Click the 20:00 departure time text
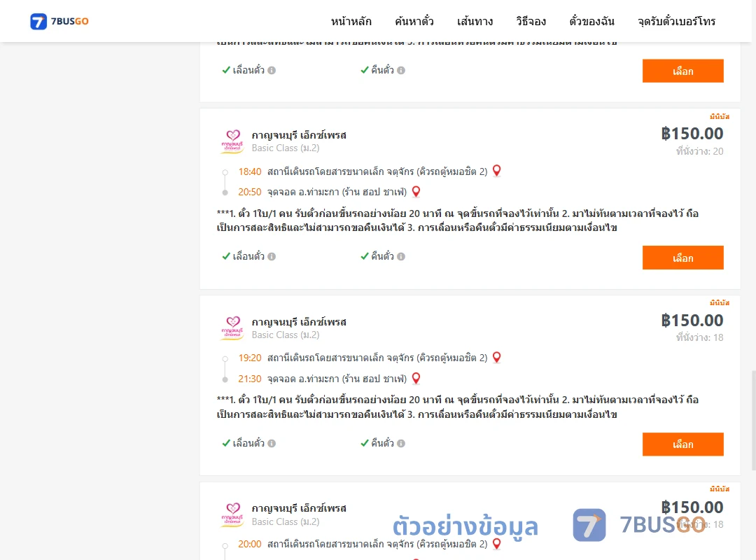Screen dimensions: 756x560 tap(250, 544)
